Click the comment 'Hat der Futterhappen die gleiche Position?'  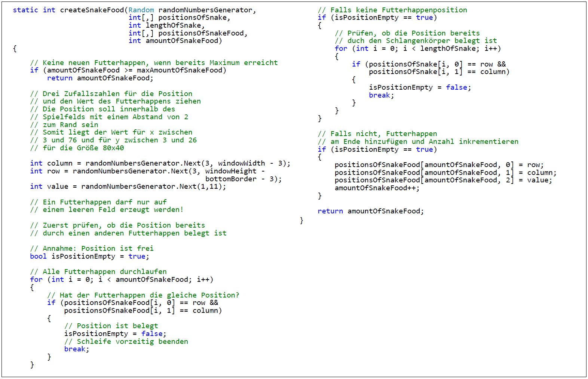tap(143, 295)
